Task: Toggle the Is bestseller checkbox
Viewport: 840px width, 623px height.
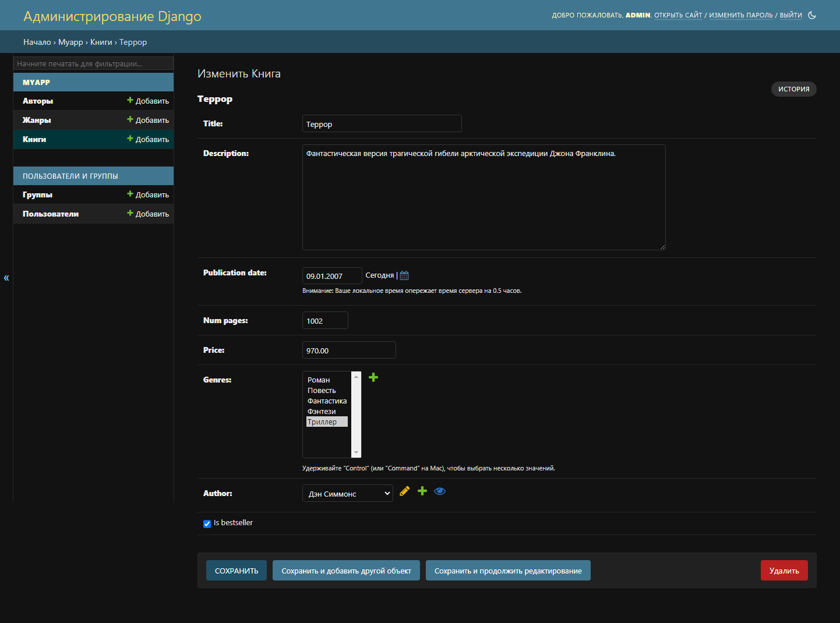Action: (207, 523)
